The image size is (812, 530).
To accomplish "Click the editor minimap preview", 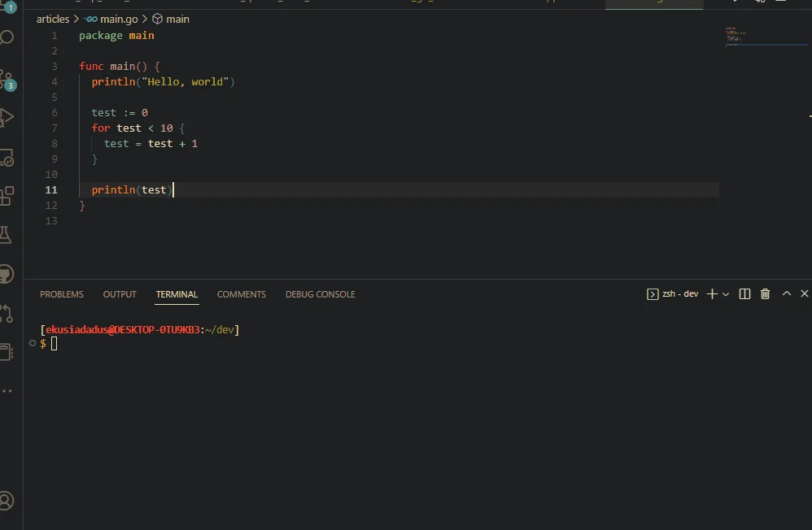I will [766, 37].
